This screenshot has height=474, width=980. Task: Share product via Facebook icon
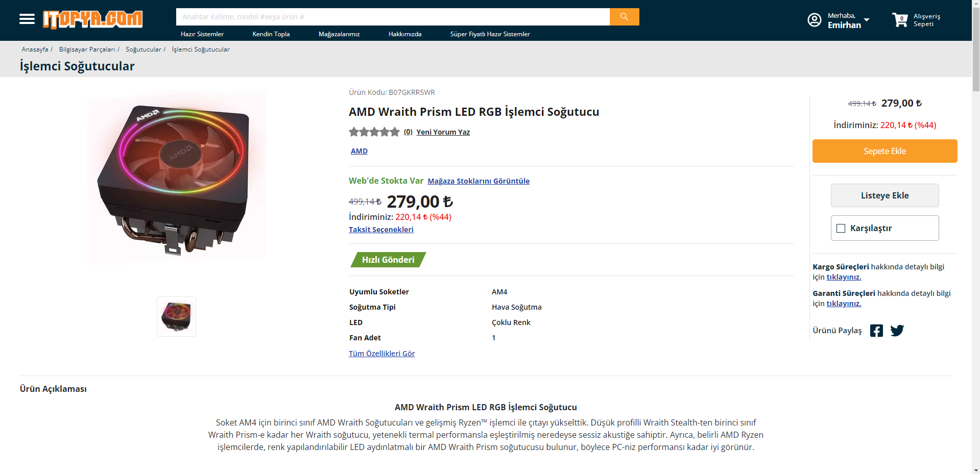pyautogui.click(x=876, y=331)
